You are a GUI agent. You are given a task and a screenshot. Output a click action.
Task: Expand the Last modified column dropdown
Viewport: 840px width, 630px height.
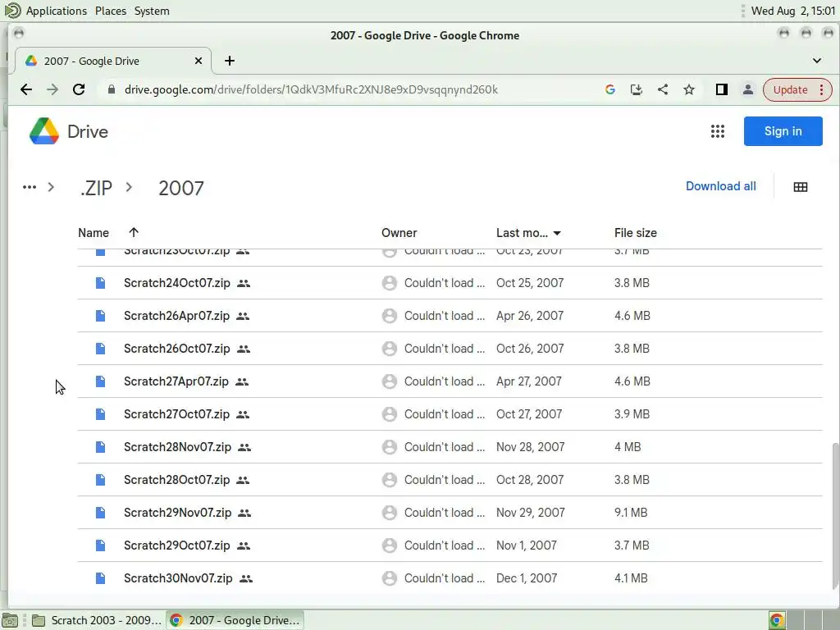pos(557,233)
